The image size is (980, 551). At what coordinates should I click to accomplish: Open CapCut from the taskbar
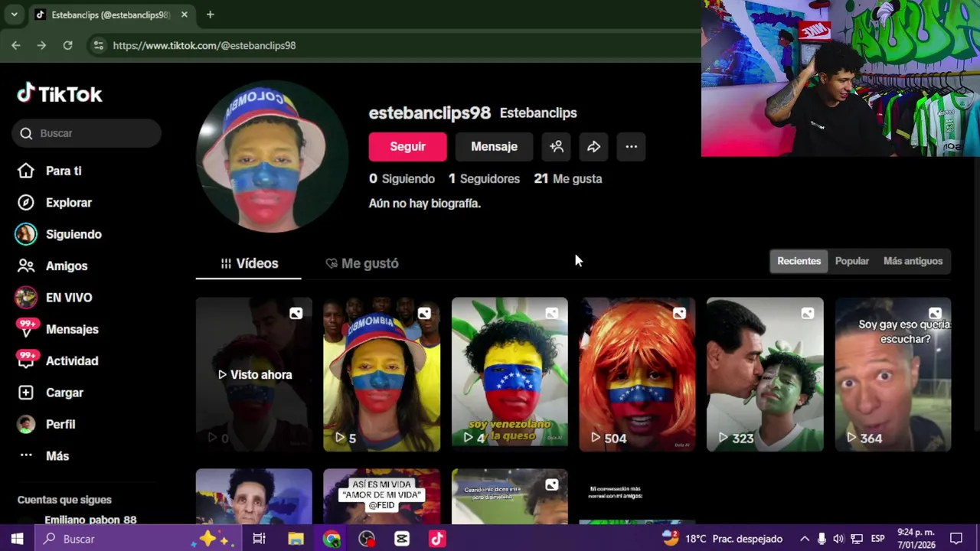pyautogui.click(x=402, y=539)
